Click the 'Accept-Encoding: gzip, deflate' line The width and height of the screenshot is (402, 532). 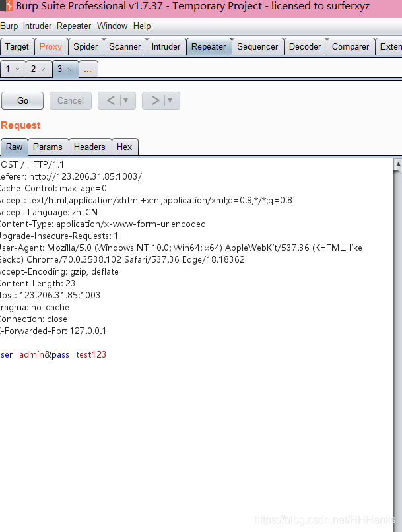click(59, 271)
